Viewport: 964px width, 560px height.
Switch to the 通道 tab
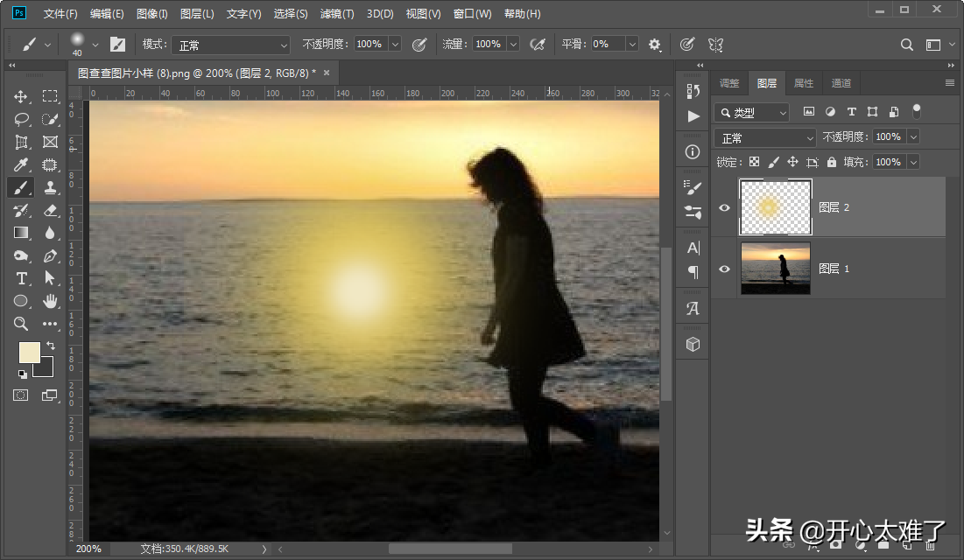point(841,83)
